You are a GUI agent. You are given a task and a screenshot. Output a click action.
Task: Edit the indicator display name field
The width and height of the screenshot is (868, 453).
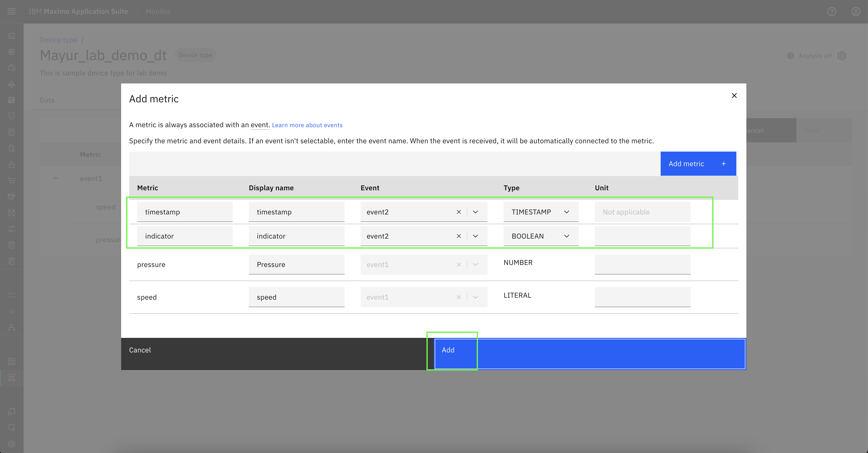[x=297, y=236]
